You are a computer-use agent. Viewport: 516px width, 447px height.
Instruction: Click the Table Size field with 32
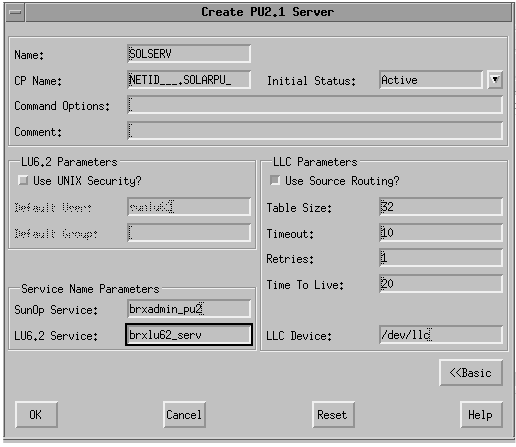441,207
